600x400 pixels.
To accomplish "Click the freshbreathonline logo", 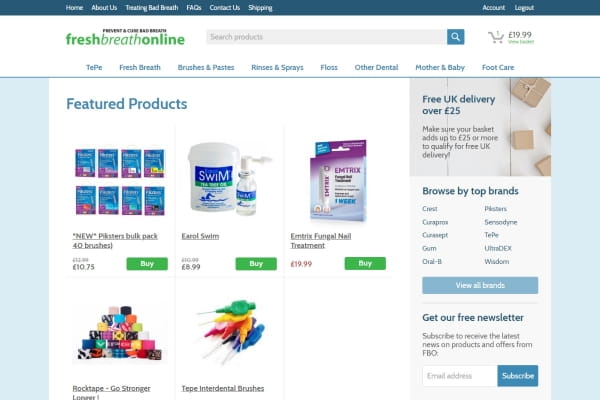I will point(125,37).
